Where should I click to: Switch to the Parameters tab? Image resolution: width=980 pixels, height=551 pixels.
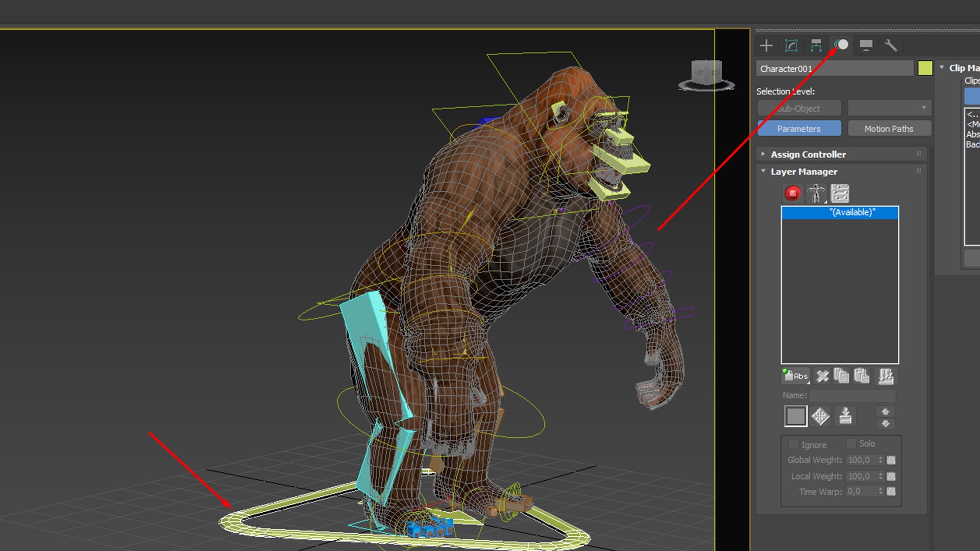pos(799,129)
